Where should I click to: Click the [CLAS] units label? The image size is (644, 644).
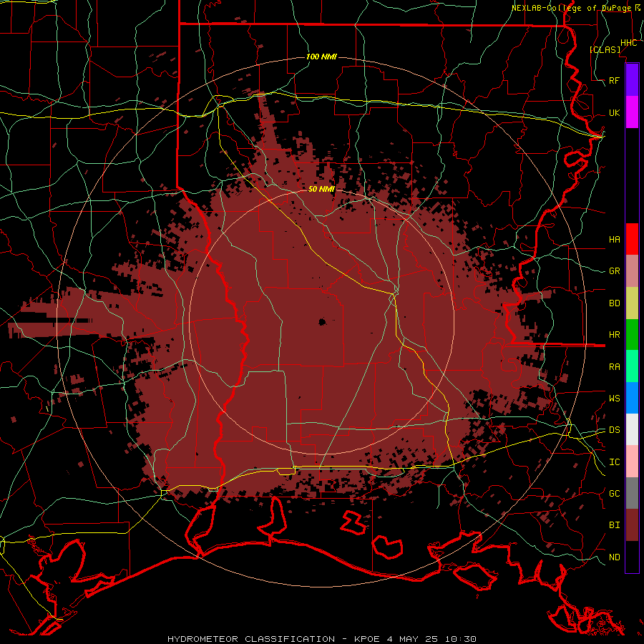click(605, 49)
